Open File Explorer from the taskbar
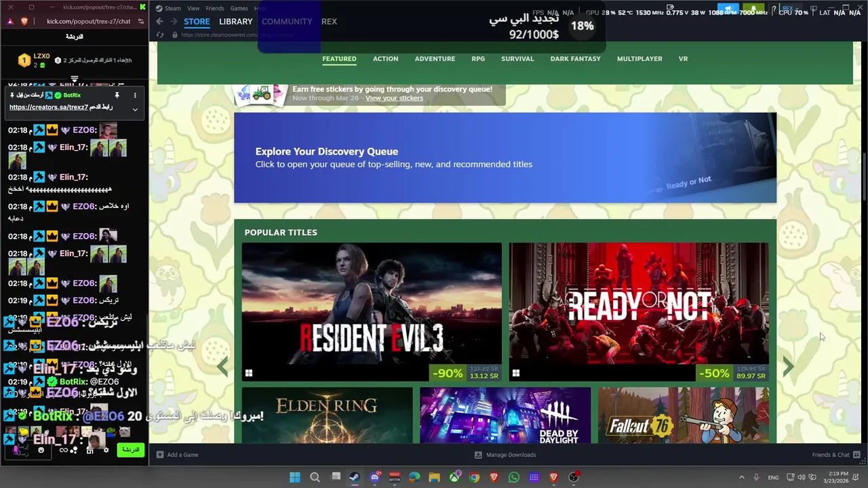The height and width of the screenshot is (488, 868). 435,477
